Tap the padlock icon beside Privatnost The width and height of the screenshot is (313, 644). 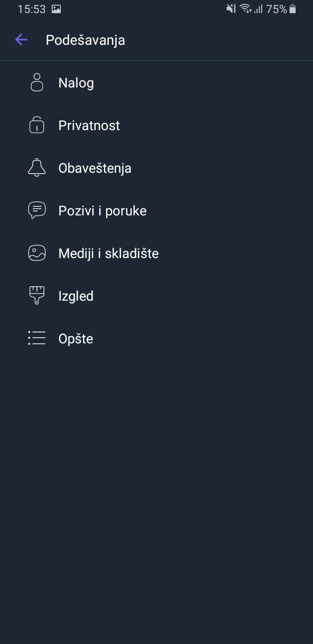[x=37, y=125]
